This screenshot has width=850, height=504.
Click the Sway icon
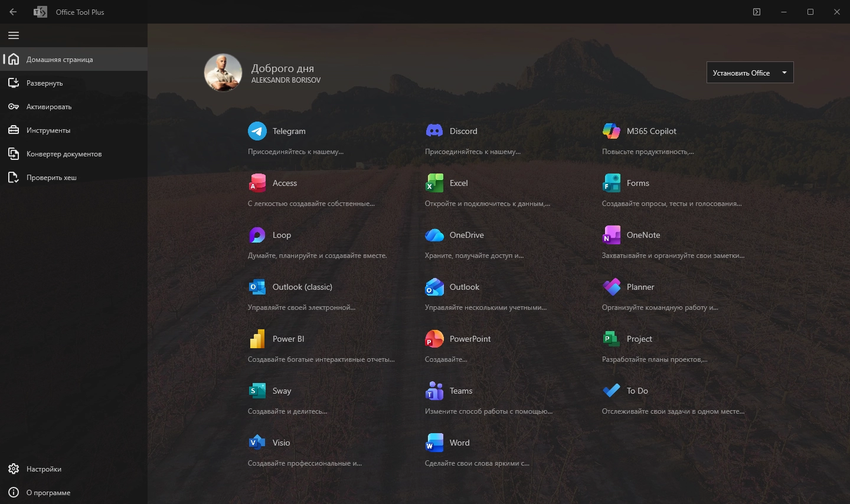257,391
